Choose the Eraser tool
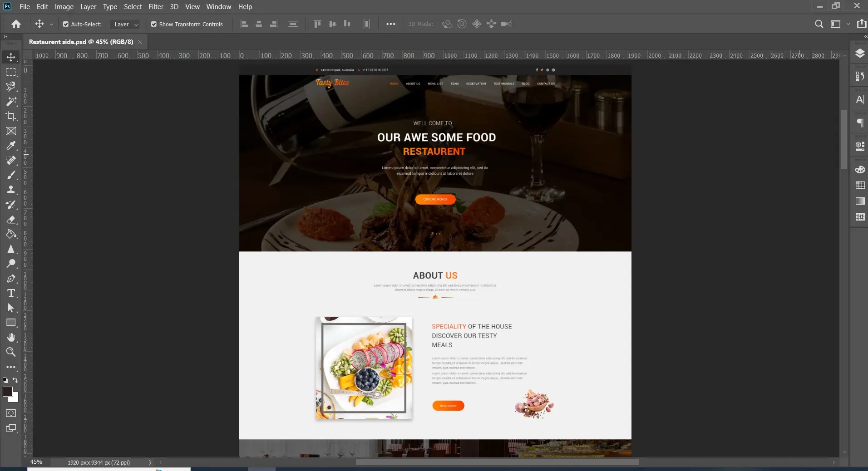Image resolution: width=868 pixels, height=471 pixels. 11,220
